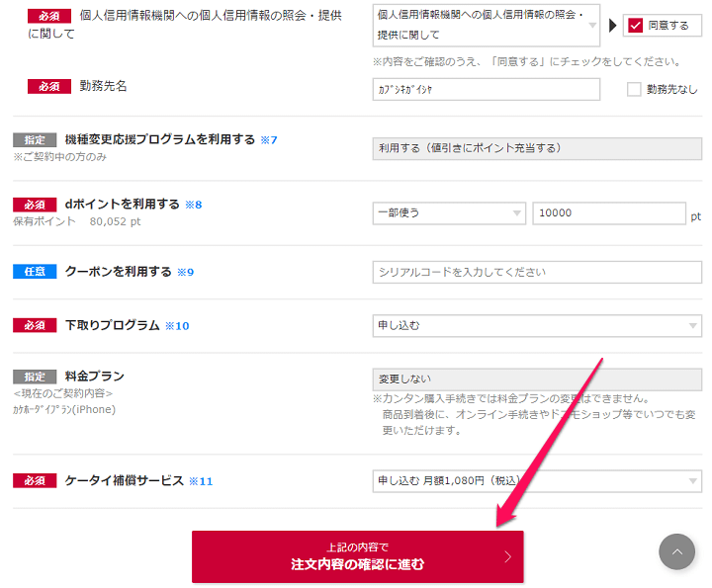Image resolution: width=712 pixels, height=588 pixels.
Task: Open the ケータイ補償サービス dropdown
Action: 537,481
